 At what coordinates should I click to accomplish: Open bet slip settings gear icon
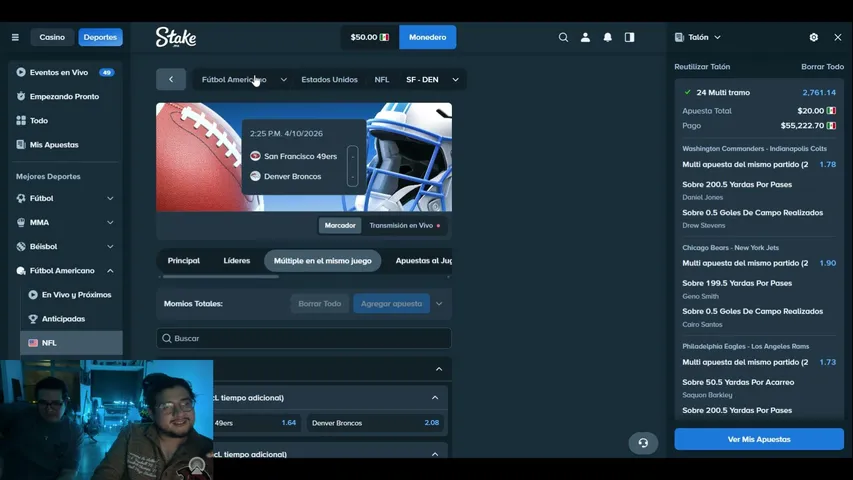813,37
